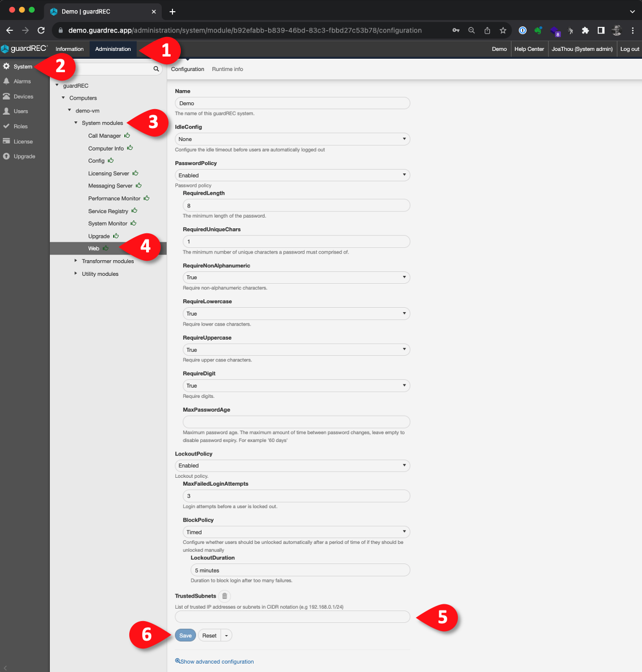
Task: Open the IdleConfig dropdown
Action: coord(292,139)
